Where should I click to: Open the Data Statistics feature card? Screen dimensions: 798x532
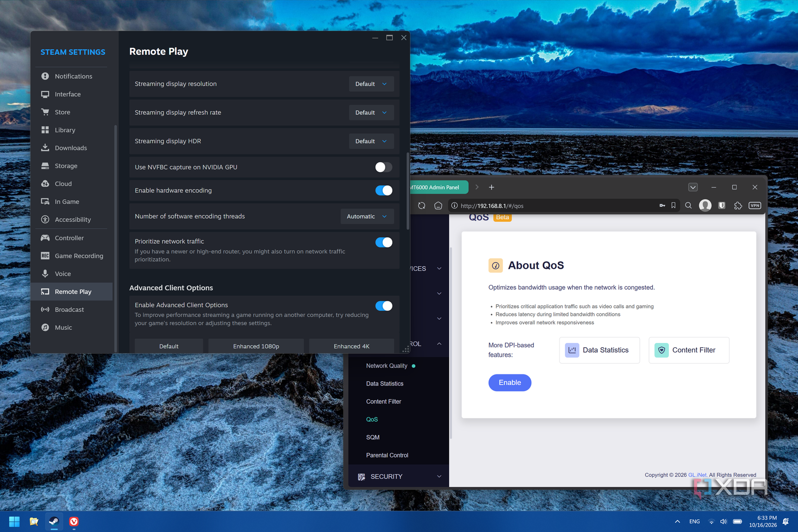[x=599, y=350]
